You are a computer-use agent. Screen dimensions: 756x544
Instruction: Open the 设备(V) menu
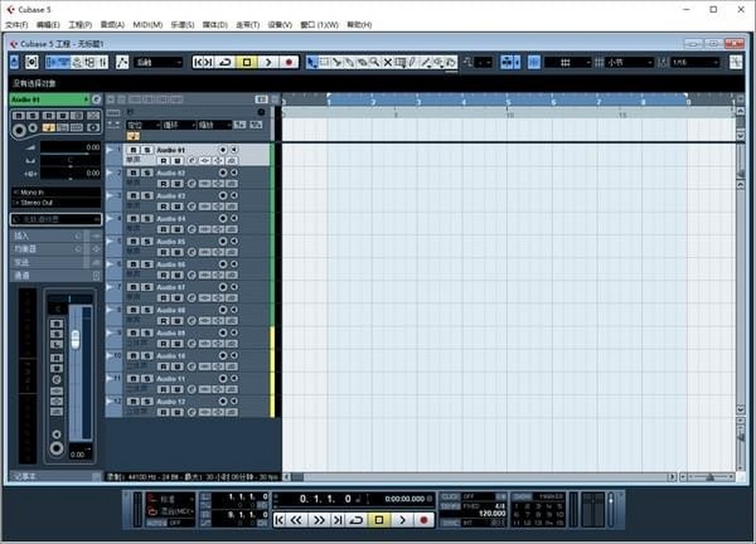tap(280, 25)
